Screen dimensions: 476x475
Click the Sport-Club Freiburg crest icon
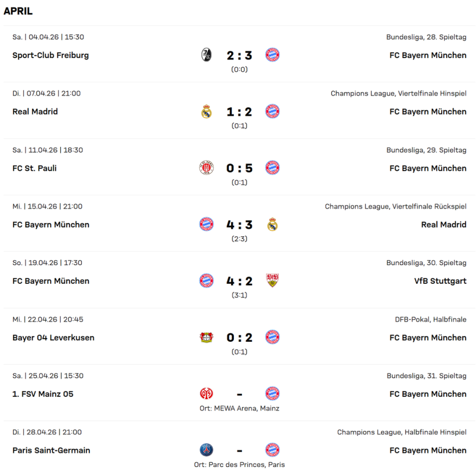[207, 55]
